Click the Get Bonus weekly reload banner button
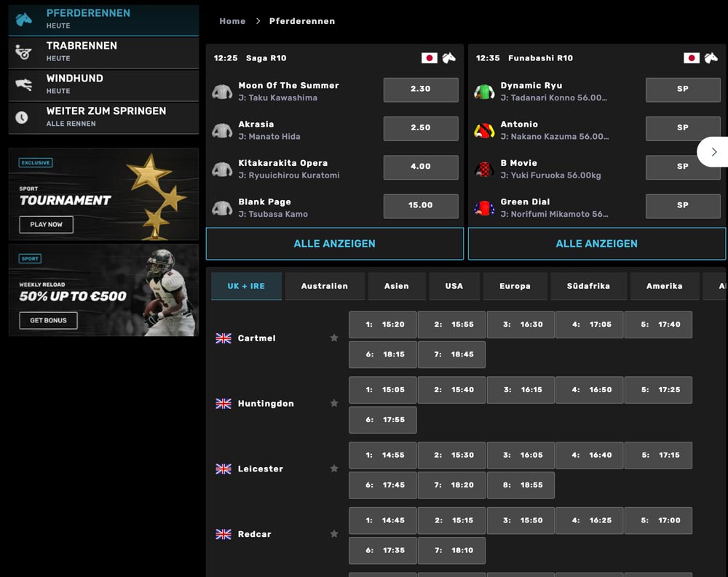This screenshot has width=728, height=577. [x=48, y=320]
